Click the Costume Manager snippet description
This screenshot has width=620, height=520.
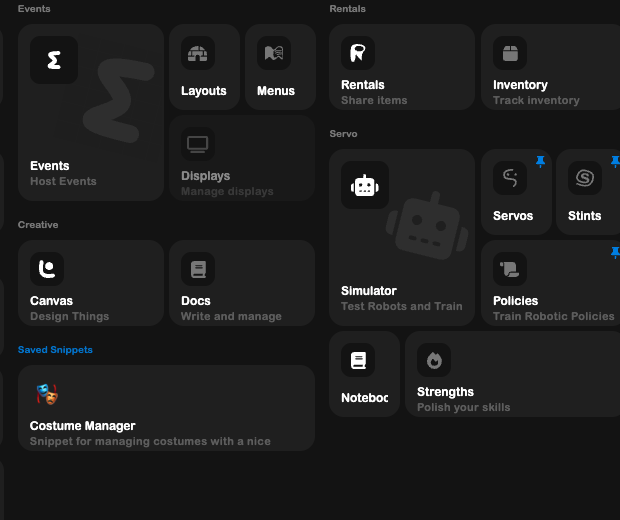150,442
